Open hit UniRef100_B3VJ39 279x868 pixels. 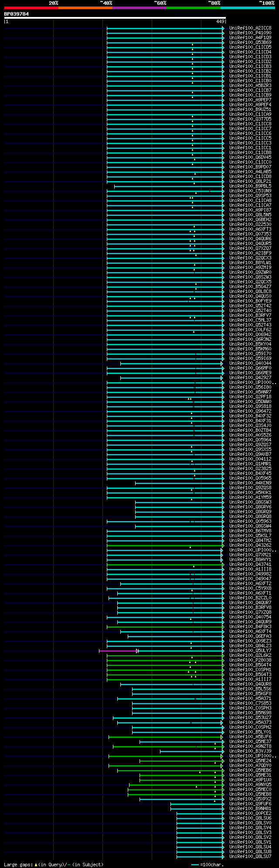click(x=250, y=751)
